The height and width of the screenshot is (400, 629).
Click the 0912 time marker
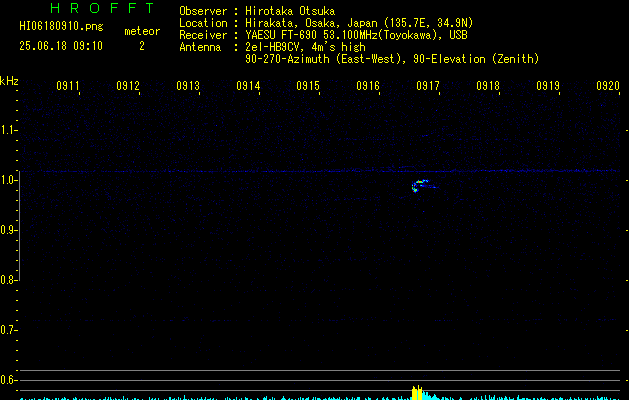[x=128, y=86]
